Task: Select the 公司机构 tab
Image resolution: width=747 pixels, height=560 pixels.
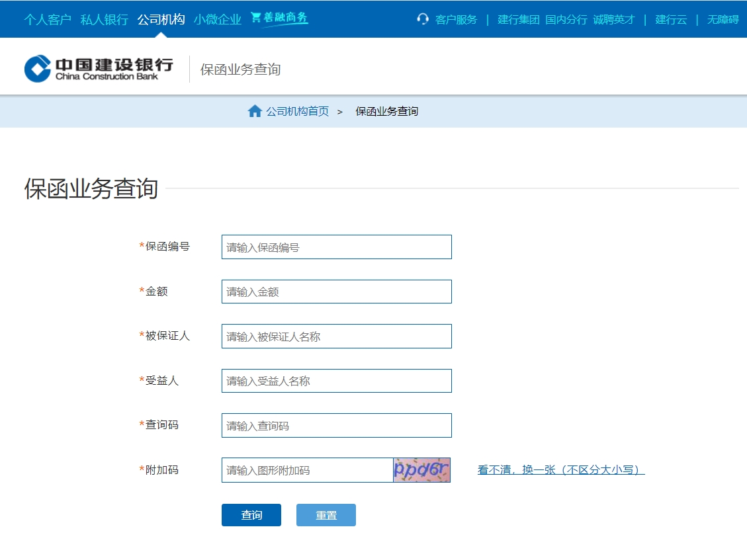Action: (161, 19)
